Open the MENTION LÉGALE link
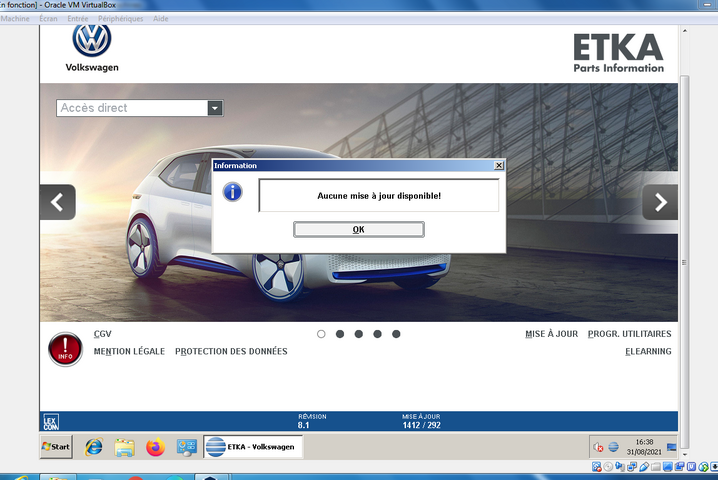Viewport: 718px width, 480px height. coord(129,351)
